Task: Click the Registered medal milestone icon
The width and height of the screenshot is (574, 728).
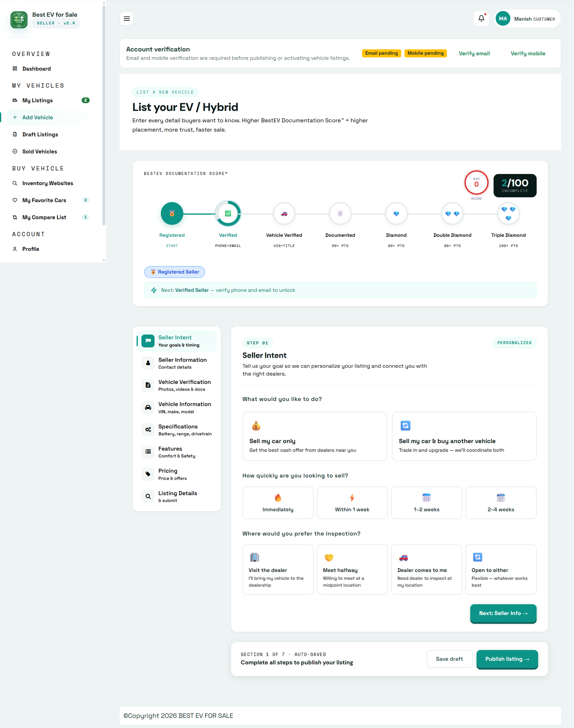Action: [172, 214]
